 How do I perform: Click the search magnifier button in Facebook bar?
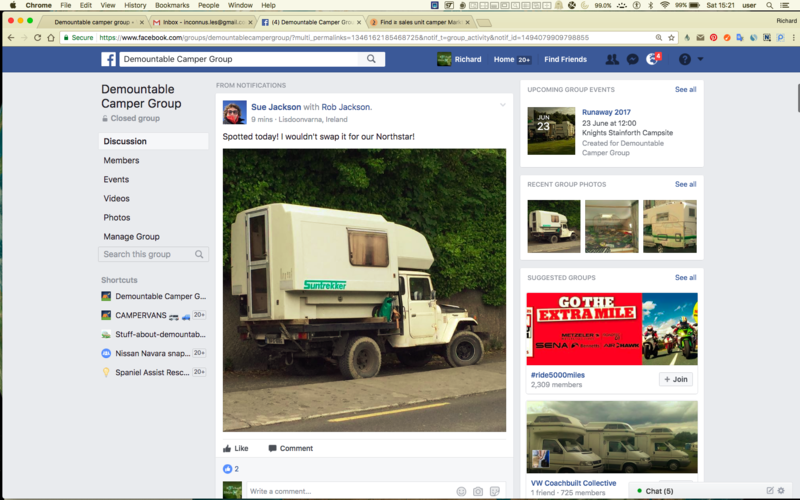371,59
